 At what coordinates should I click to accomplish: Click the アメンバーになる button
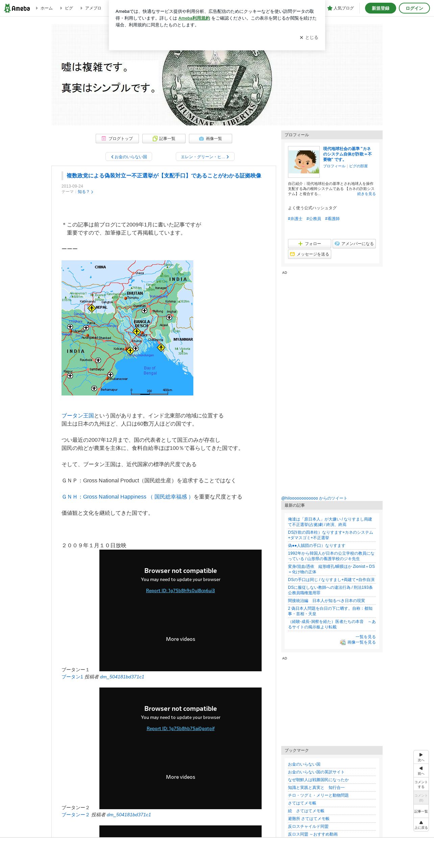(x=354, y=244)
